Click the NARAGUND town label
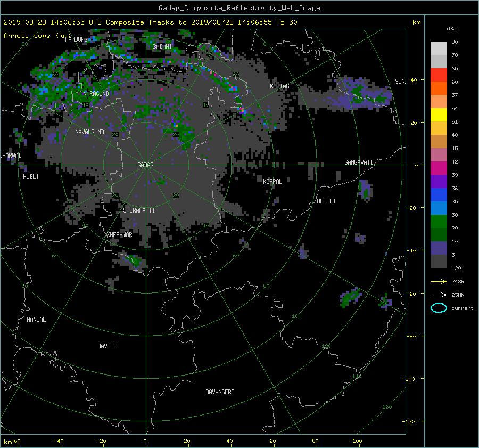 [x=96, y=94]
